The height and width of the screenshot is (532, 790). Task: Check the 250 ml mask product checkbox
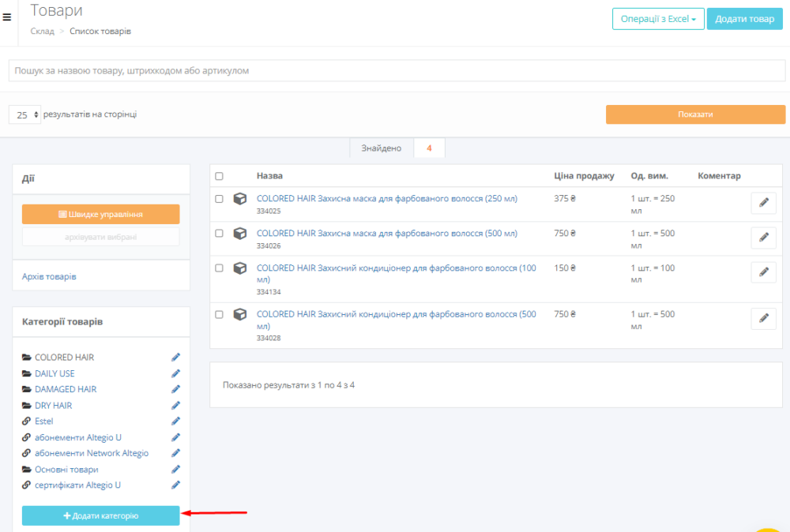[219, 199]
